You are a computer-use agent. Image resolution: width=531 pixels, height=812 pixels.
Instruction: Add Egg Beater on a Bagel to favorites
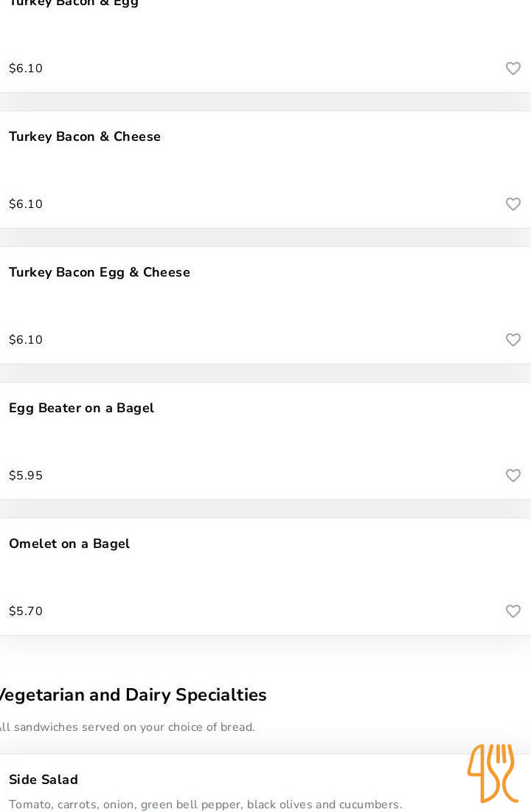[x=513, y=476]
